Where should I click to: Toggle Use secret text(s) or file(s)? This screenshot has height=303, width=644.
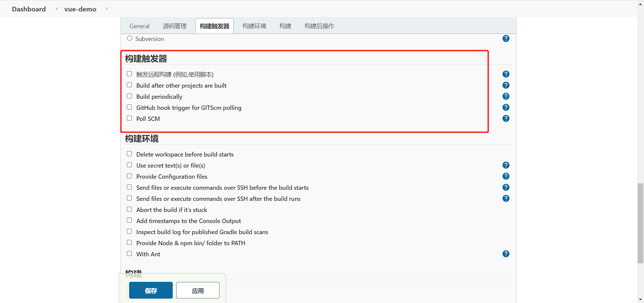pos(129,165)
